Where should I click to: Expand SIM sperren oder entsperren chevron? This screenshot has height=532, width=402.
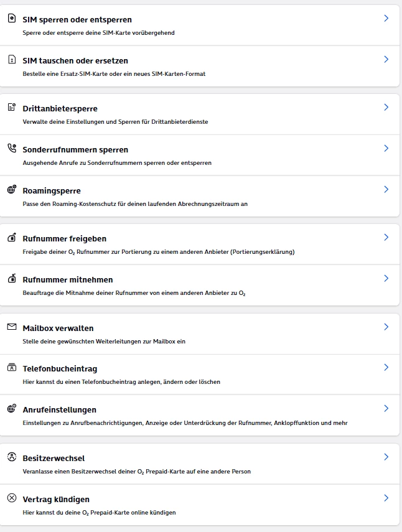[x=386, y=19]
